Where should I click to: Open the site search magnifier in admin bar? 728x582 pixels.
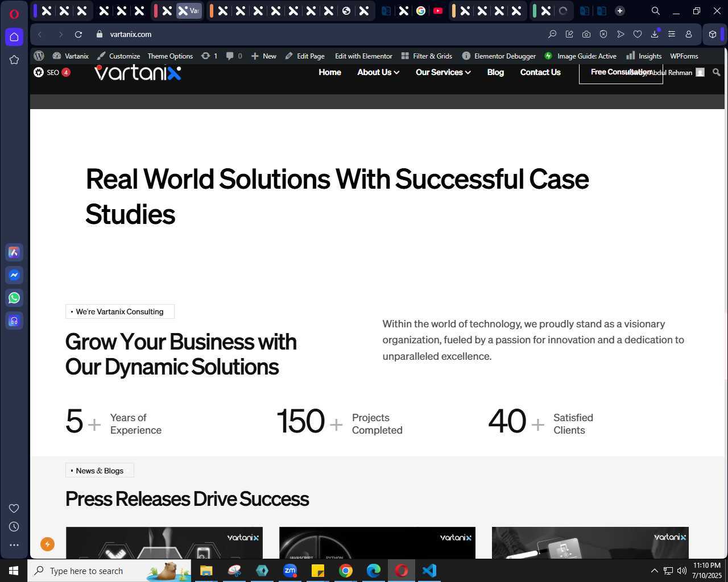tap(717, 72)
